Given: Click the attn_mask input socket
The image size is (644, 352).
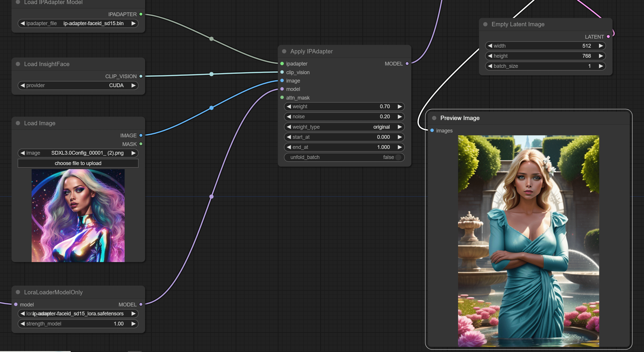Looking at the screenshot, I should pyautogui.click(x=282, y=98).
